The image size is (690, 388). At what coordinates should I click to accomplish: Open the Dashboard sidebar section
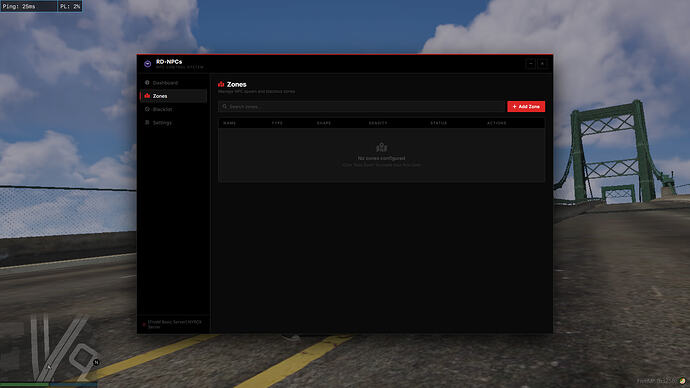(173, 83)
